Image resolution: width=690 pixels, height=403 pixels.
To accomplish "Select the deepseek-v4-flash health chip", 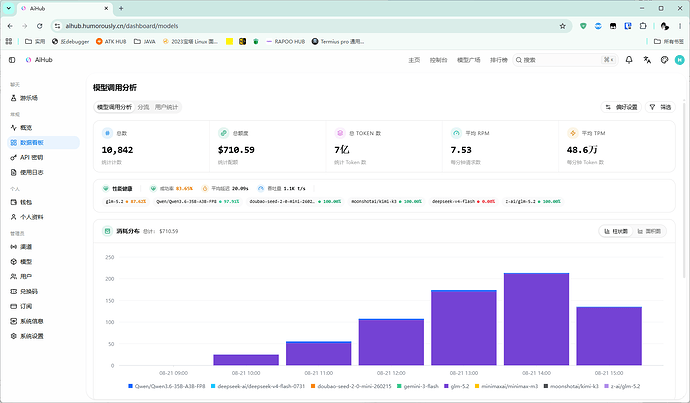I will click(x=463, y=202).
